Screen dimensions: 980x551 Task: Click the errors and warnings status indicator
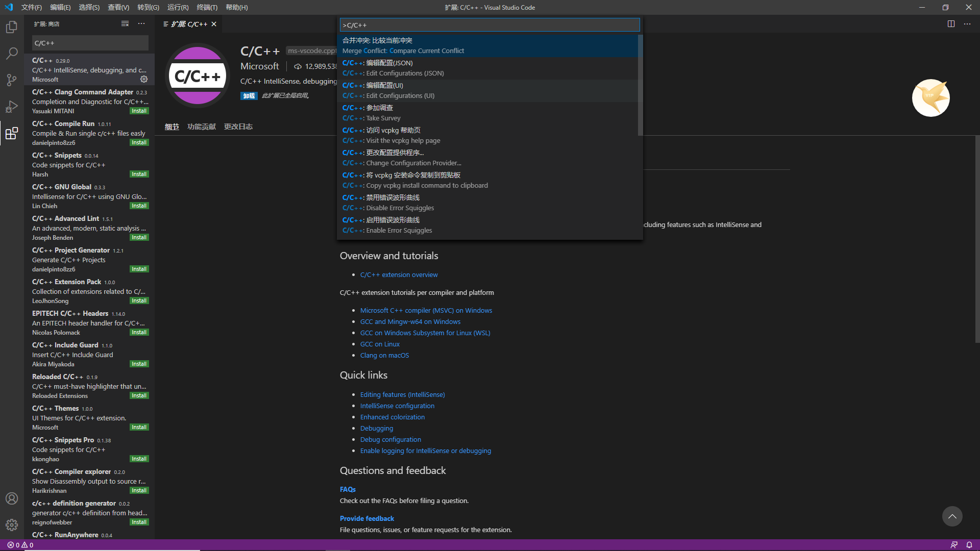point(20,545)
